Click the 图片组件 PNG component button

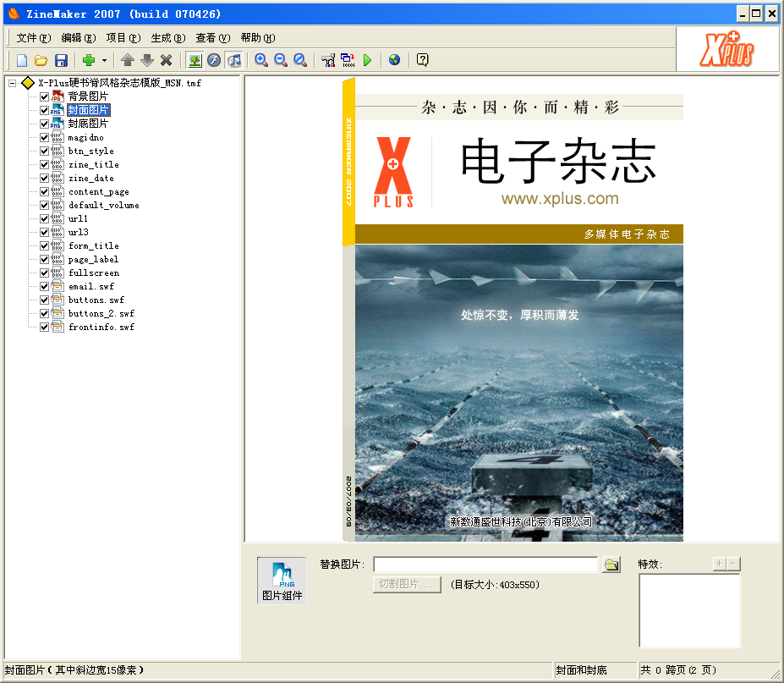(282, 581)
